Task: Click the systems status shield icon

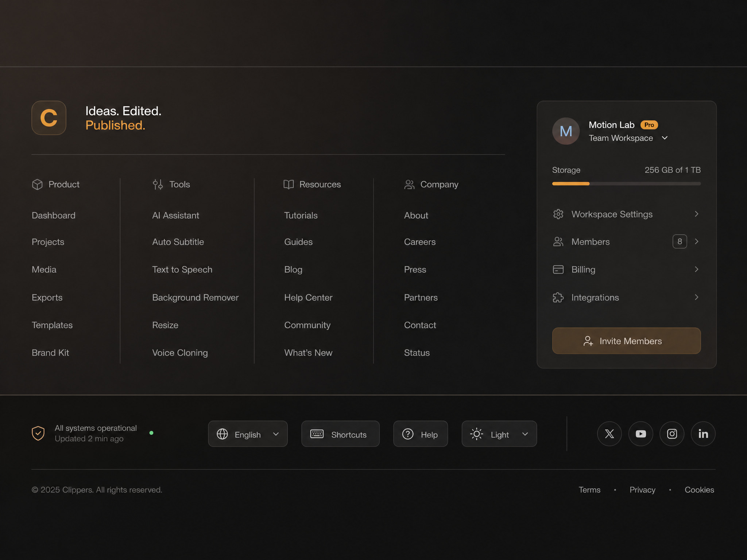Action: pos(38,433)
